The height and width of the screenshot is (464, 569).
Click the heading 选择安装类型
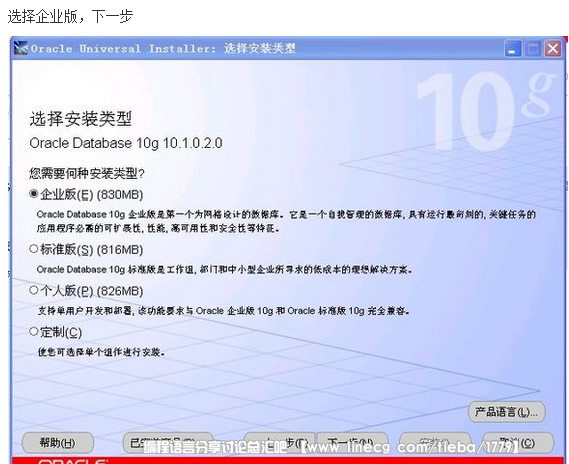81,119
